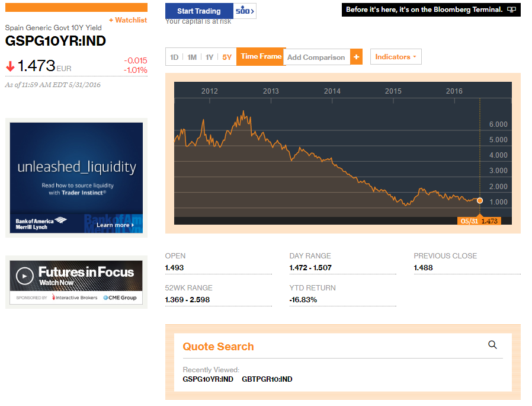Viewport: 532px width, 406px height.
Task: Click the unleashed_liquidity ad image
Action: tap(76, 178)
